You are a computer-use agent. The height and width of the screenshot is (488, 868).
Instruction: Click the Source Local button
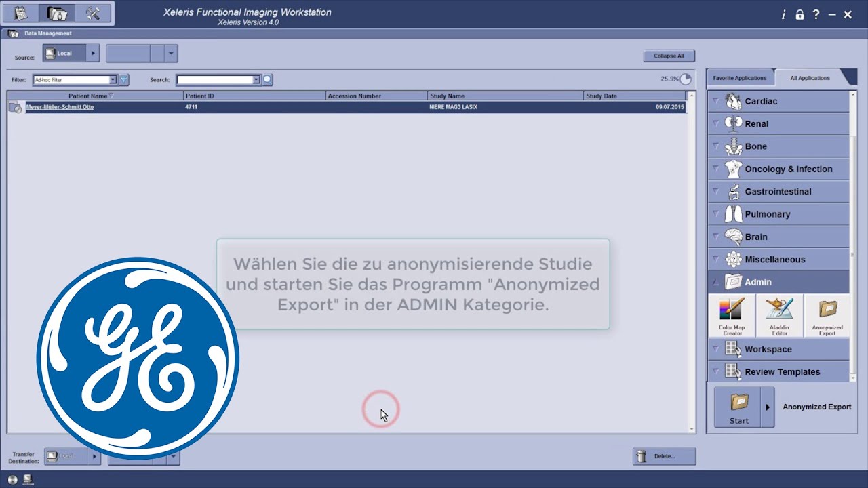pyautogui.click(x=65, y=53)
